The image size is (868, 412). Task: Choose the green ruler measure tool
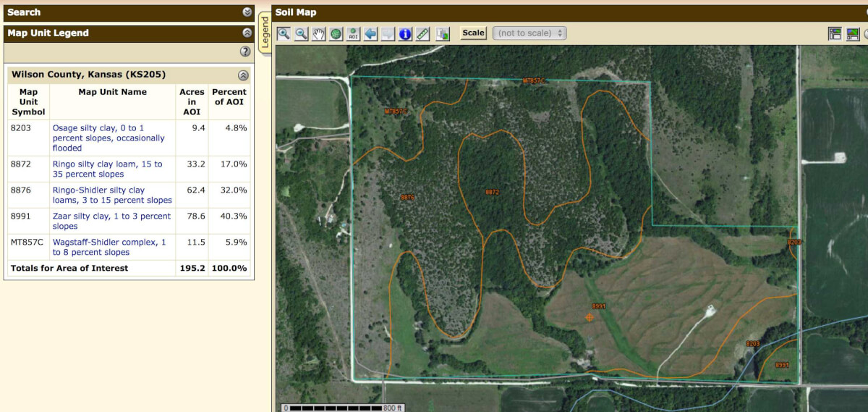coord(423,33)
